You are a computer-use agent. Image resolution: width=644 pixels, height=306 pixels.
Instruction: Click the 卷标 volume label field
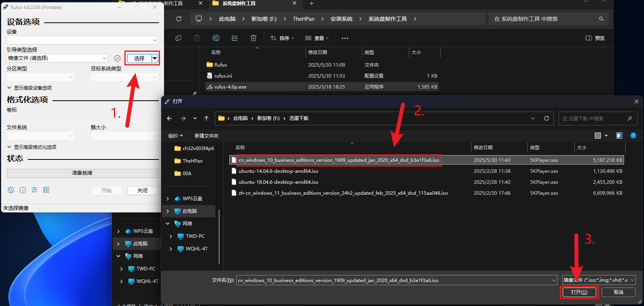point(83,118)
